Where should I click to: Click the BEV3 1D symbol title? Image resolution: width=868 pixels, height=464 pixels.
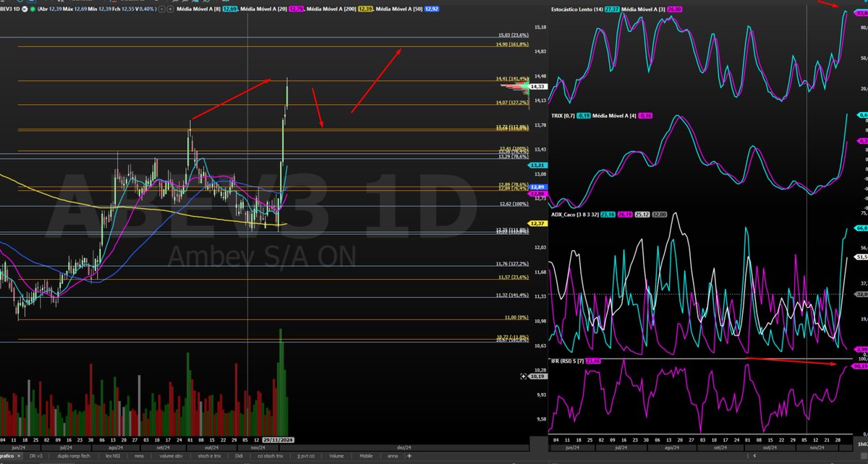click(x=9, y=9)
